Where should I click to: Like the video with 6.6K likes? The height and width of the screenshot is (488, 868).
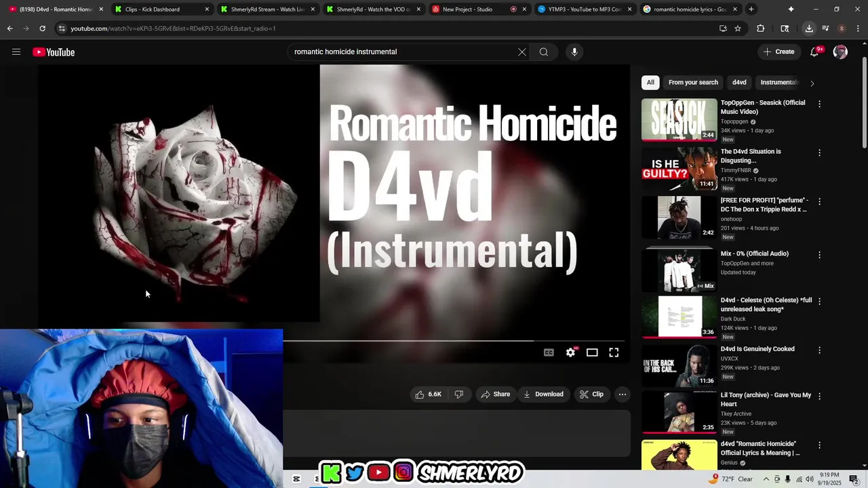(x=428, y=394)
